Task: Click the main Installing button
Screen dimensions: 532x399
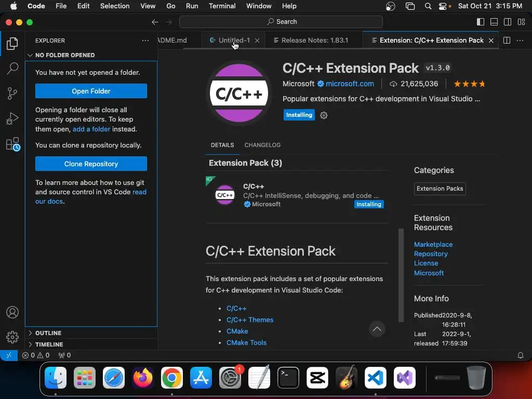Action: pyautogui.click(x=299, y=115)
